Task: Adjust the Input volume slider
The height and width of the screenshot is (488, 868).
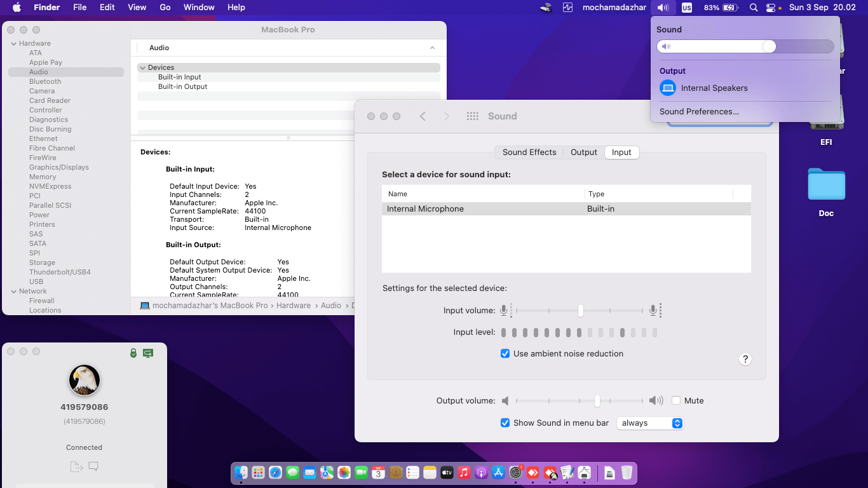Action: pyautogui.click(x=580, y=311)
